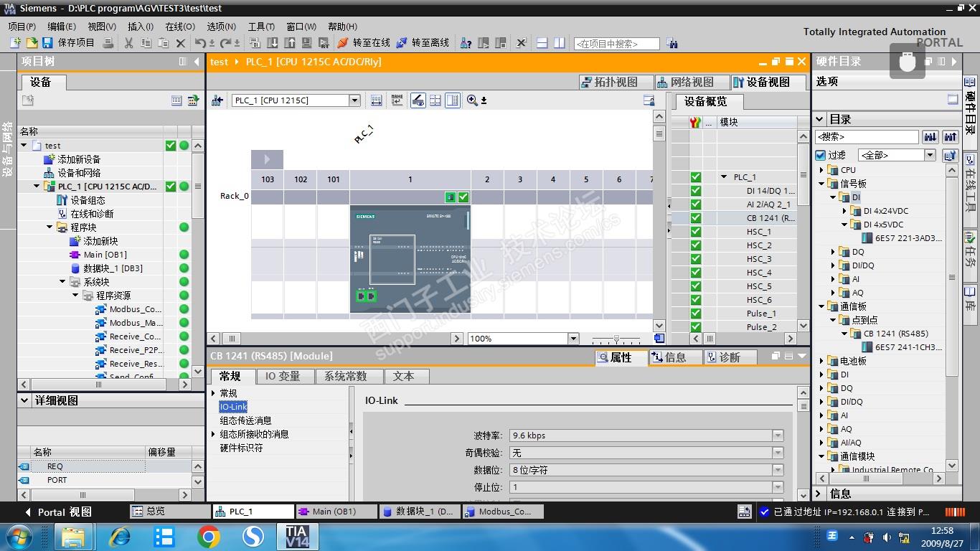
Task: Collapse the 目录 catalog section
Action: (x=820, y=119)
